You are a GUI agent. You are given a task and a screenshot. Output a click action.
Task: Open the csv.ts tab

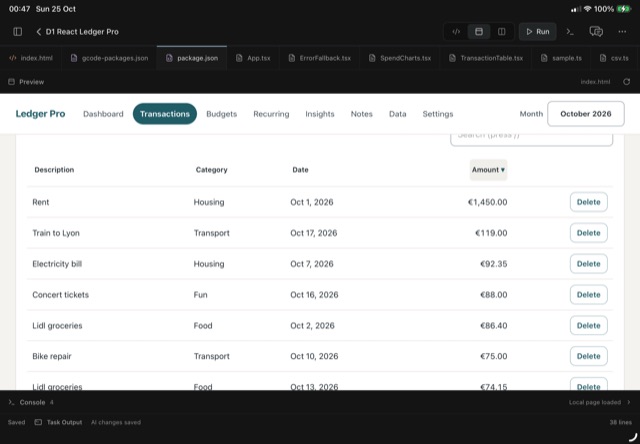coord(614,58)
